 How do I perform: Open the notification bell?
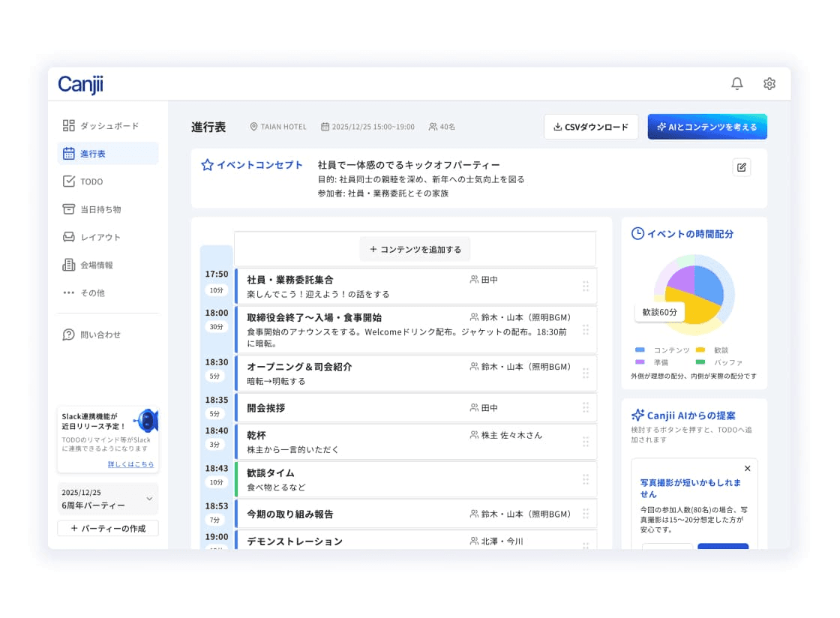[x=737, y=83]
